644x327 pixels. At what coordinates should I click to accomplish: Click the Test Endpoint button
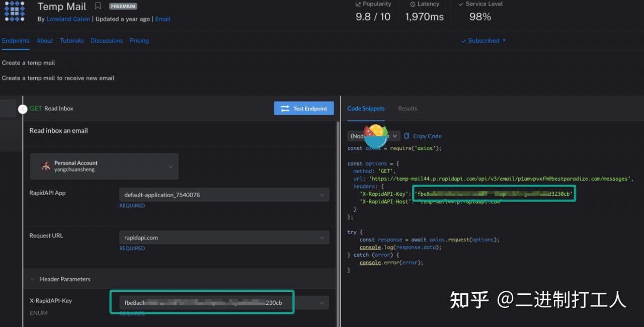click(x=304, y=108)
